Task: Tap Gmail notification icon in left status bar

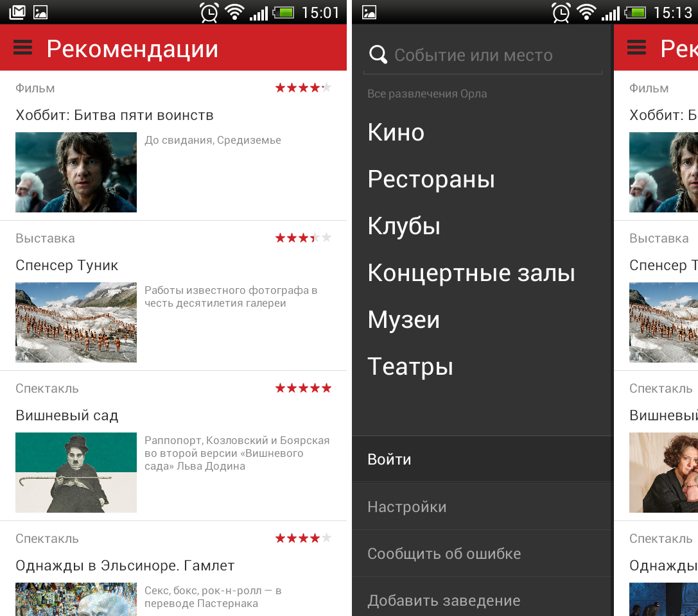Action: click(x=17, y=12)
